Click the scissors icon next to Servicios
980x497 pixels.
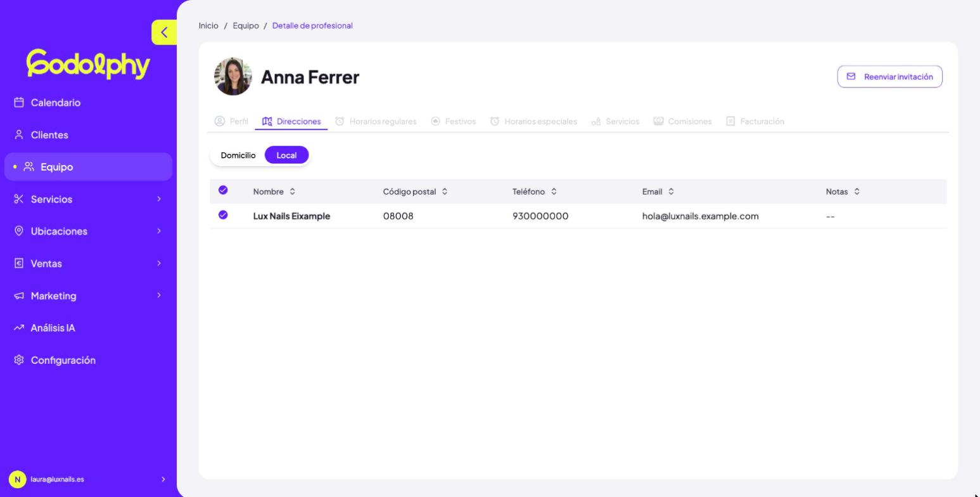click(19, 199)
